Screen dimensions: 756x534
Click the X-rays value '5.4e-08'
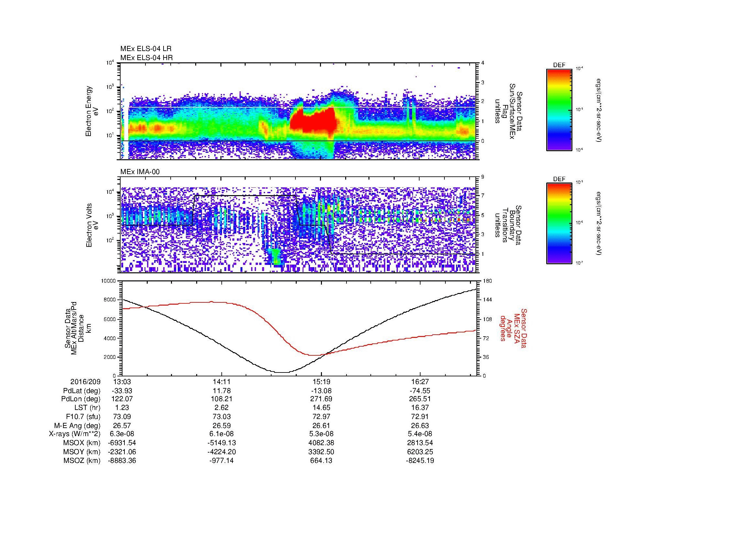pyautogui.click(x=420, y=434)
